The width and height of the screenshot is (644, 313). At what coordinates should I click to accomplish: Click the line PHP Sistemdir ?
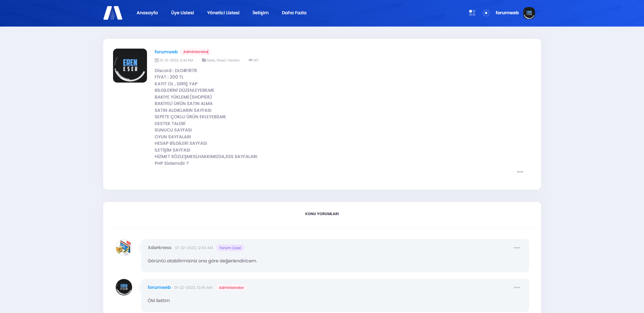pos(171,163)
